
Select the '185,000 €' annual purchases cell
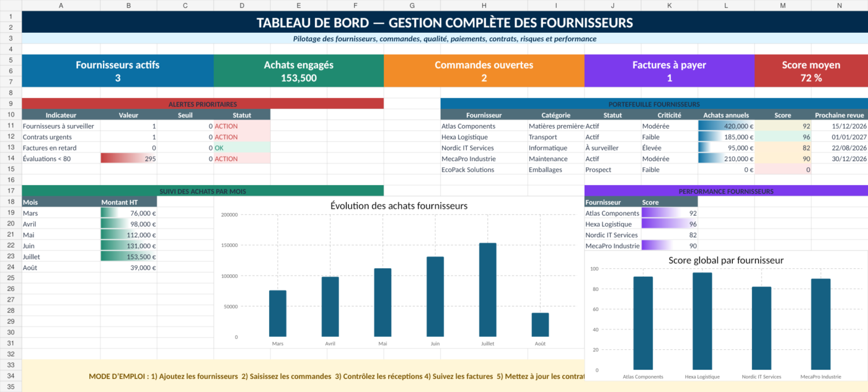pyautogui.click(x=726, y=137)
